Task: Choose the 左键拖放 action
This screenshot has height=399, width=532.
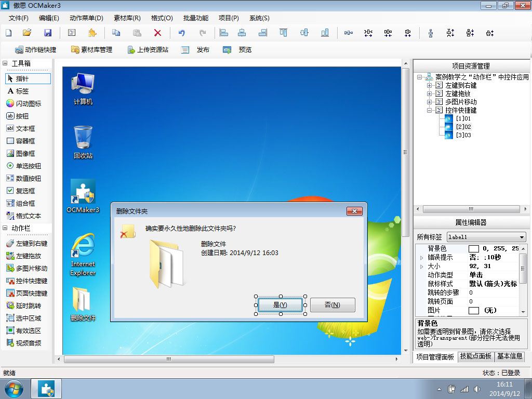Action: 24,256
